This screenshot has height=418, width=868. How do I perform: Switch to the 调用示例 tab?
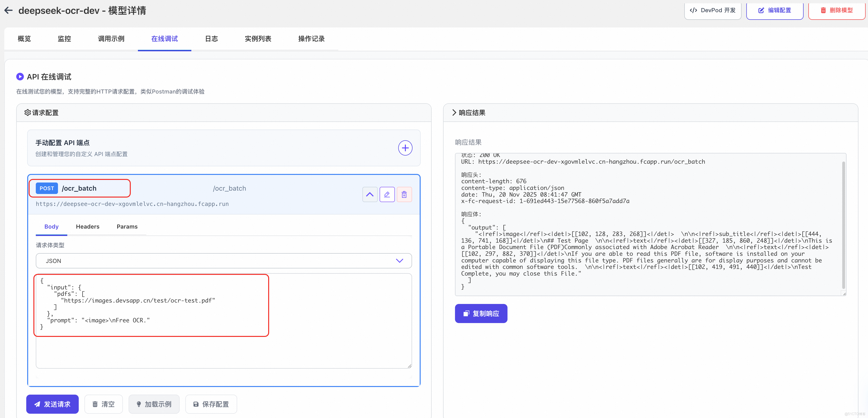point(111,39)
